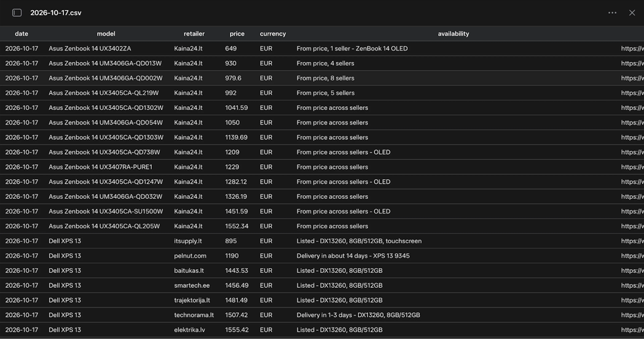Click price value 1507.42
The height and width of the screenshot is (339, 644).
click(x=236, y=315)
